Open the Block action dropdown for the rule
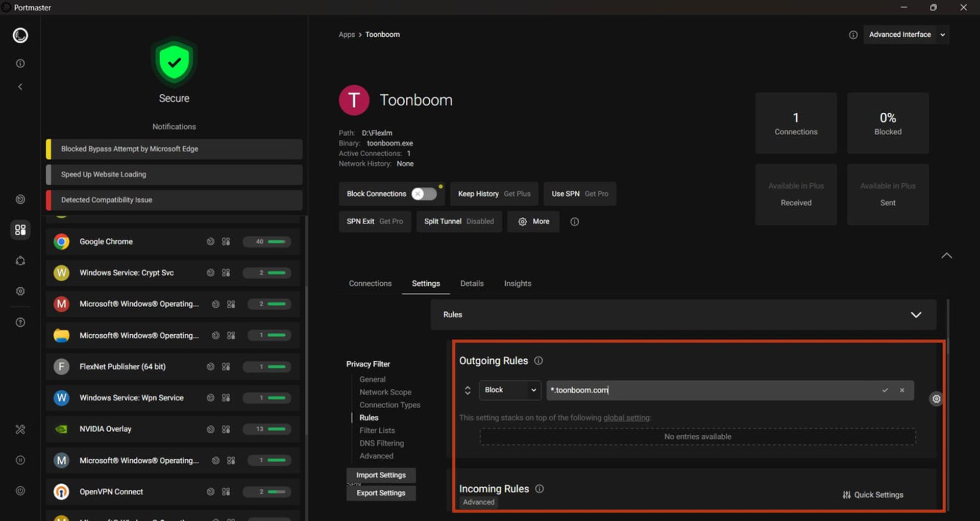The width and height of the screenshot is (980, 521). point(510,390)
